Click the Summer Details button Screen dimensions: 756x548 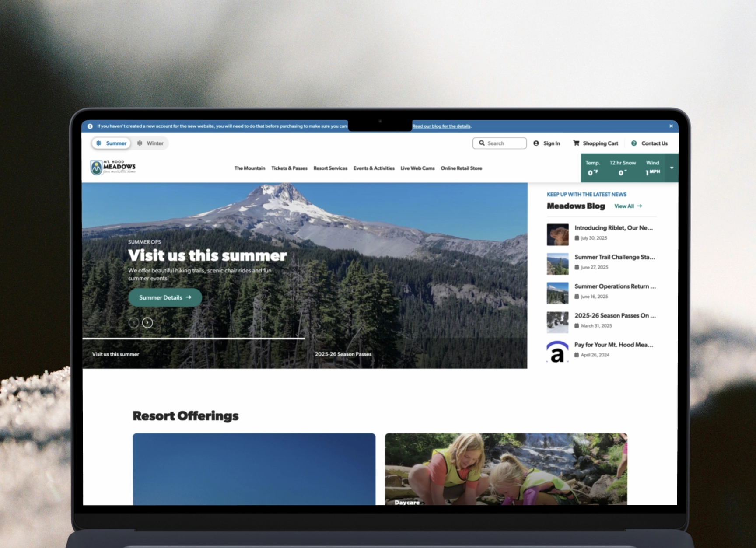point(164,297)
